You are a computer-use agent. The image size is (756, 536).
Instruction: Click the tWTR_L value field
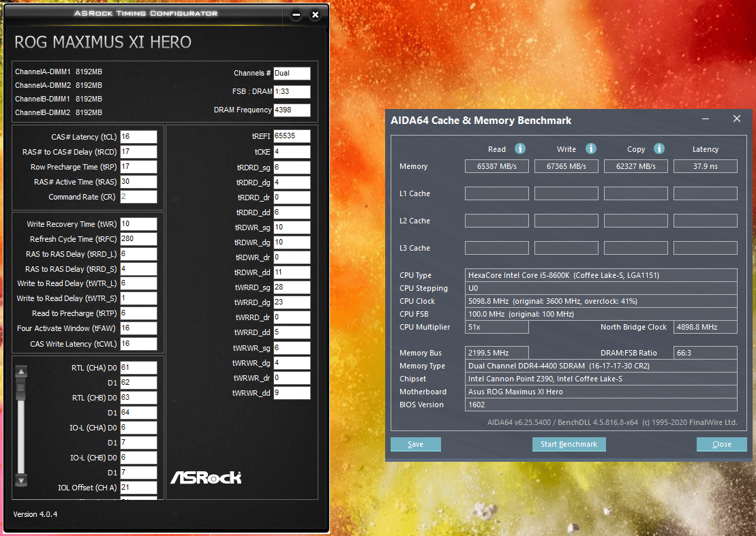coord(138,283)
